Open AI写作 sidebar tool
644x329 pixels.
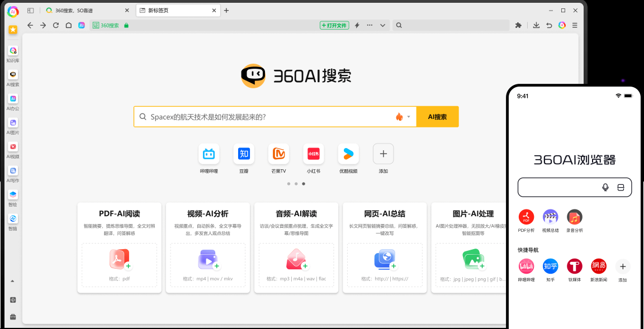[x=13, y=174]
